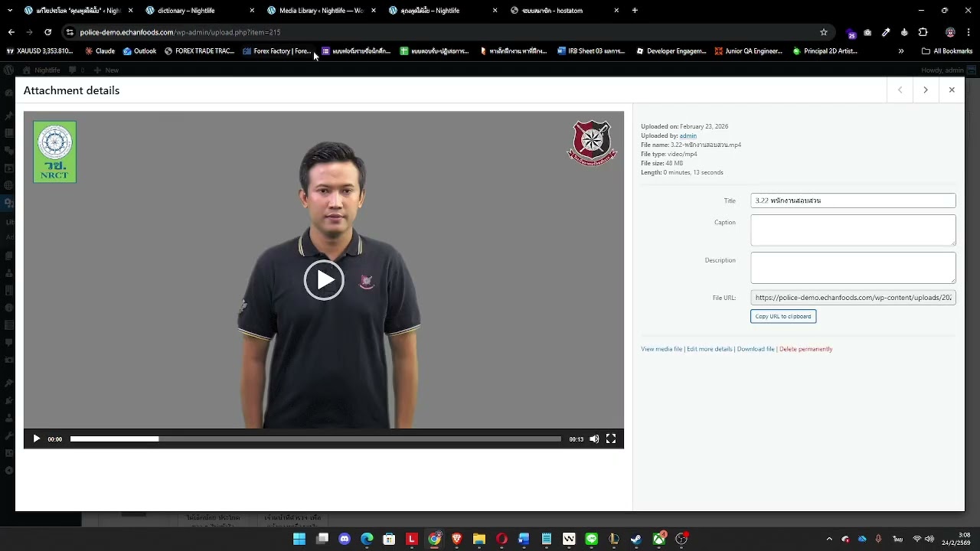This screenshot has height=551, width=980.
Task: Open Wi-Fi settings in the system tray
Action: click(917, 540)
